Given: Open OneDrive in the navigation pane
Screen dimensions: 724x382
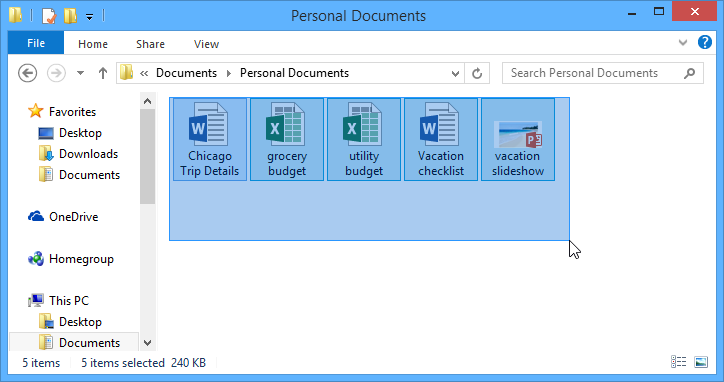Looking at the screenshot, I should coord(73,217).
